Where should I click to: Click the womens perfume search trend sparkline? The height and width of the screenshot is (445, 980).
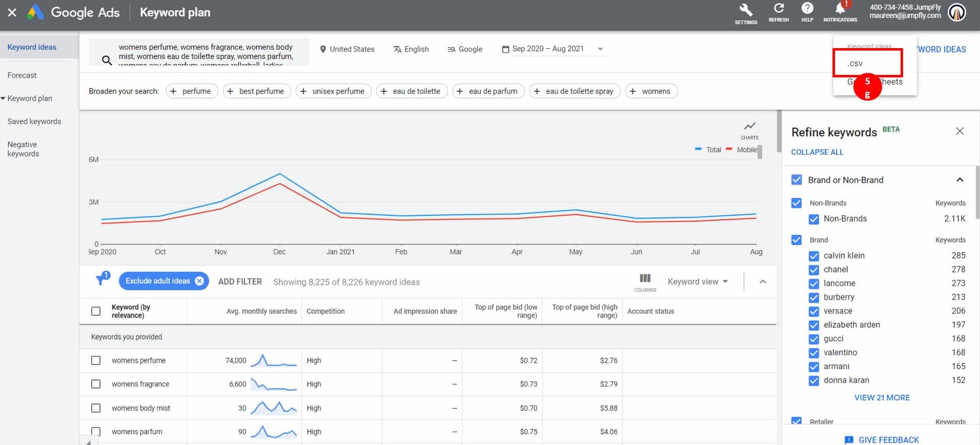(274, 361)
